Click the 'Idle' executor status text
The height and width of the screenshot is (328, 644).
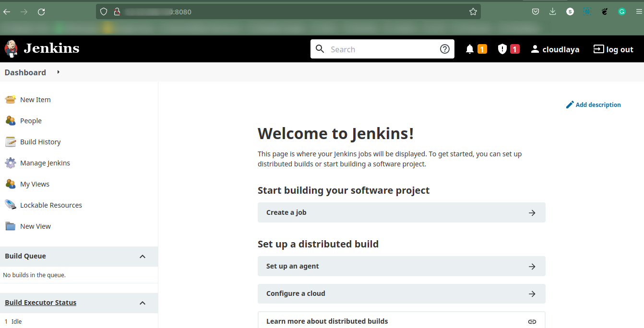17,322
